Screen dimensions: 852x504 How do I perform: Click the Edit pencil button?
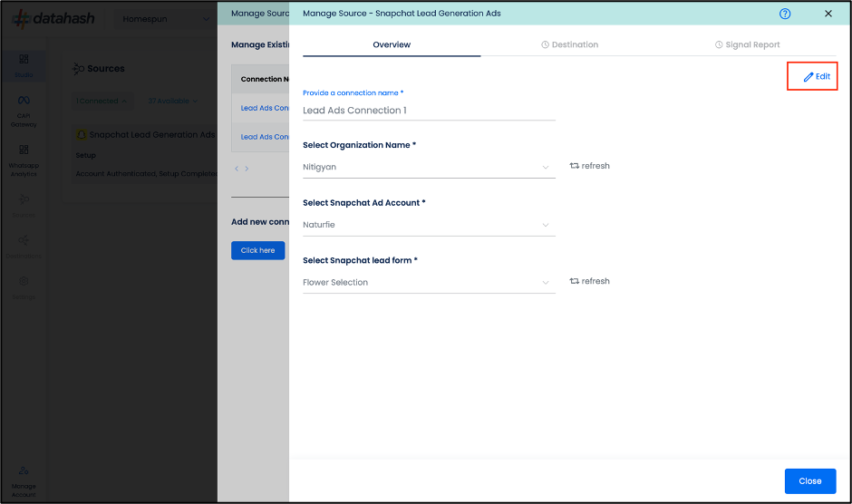pyautogui.click(x=817, y=77)
